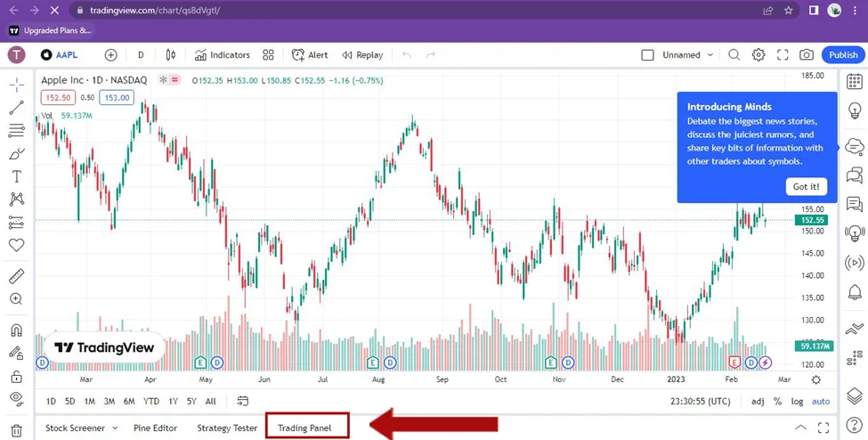Select the brush drawing tool
This screenshot has height=440, width=868.
pos(17,153)
